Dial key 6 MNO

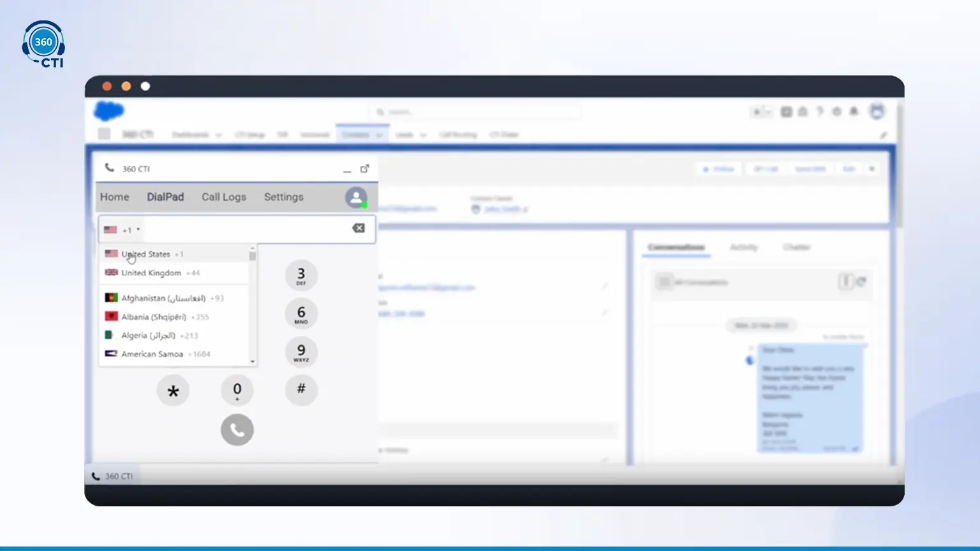[x=301, y=314]
